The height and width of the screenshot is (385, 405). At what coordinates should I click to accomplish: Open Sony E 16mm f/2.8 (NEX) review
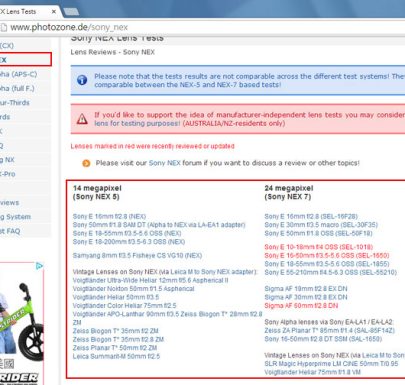pyautogui.click(x=109, y=217)
